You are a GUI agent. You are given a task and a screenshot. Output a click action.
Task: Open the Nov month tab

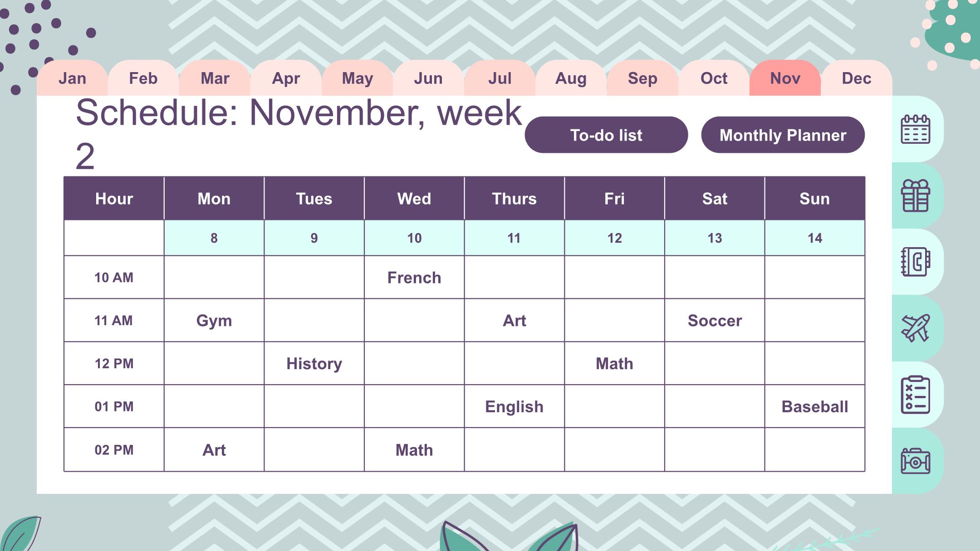pos(785,78)
